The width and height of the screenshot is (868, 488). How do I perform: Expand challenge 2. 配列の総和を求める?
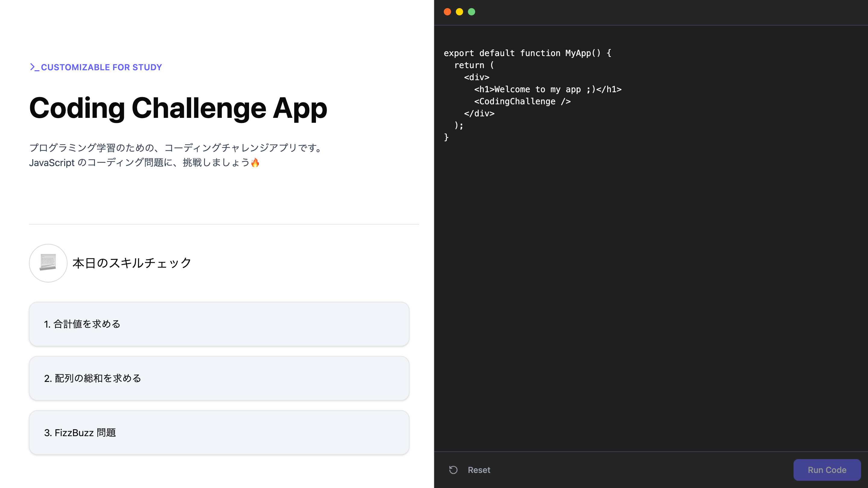tap(219, 378)
